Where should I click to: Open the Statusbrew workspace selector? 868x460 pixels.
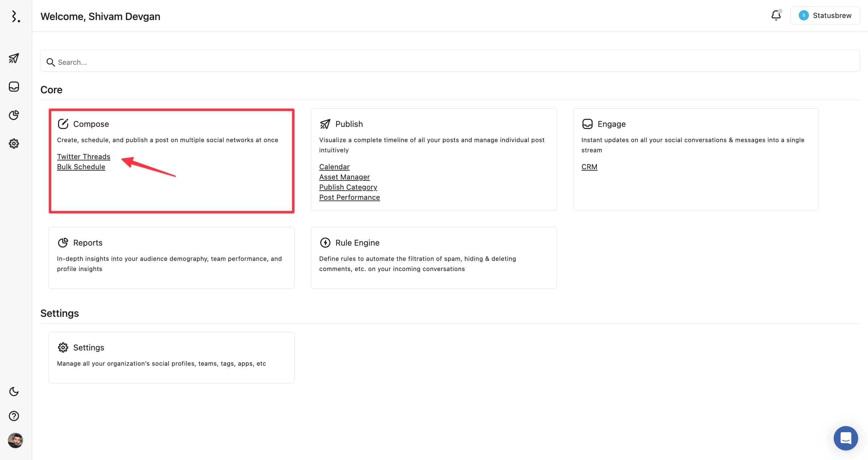point(825,15)
